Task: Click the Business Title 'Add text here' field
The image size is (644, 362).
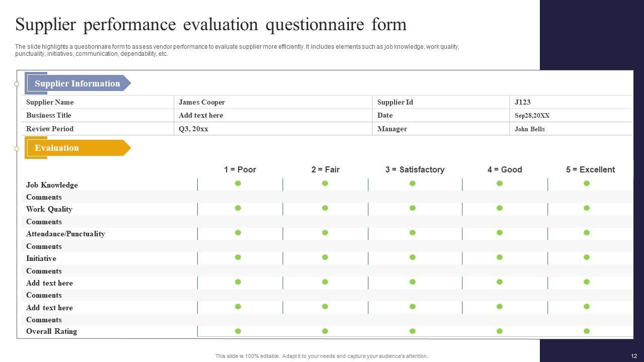Action: pos(201,115)
